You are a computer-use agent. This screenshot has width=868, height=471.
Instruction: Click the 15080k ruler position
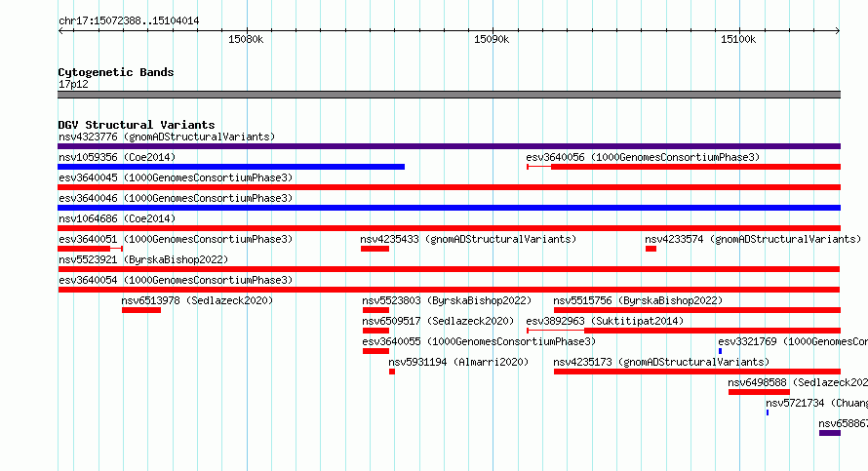(246, 39)
